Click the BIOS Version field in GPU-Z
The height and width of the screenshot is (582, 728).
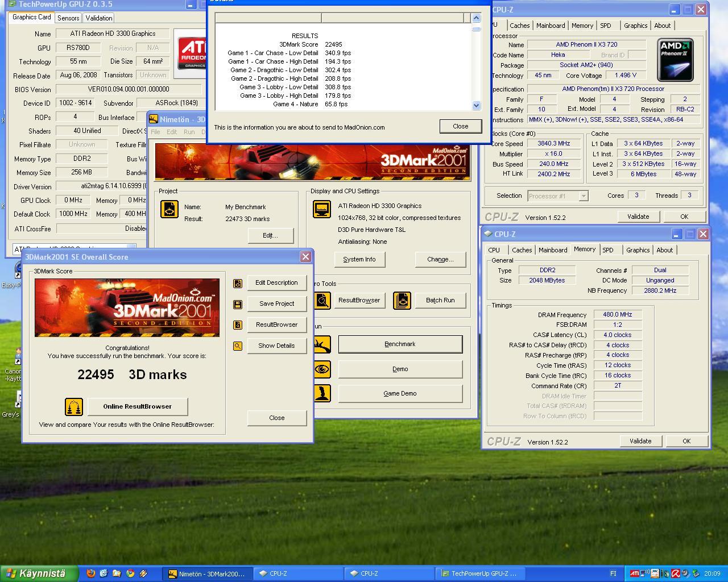pyautogui.click(x=129, y=89)
